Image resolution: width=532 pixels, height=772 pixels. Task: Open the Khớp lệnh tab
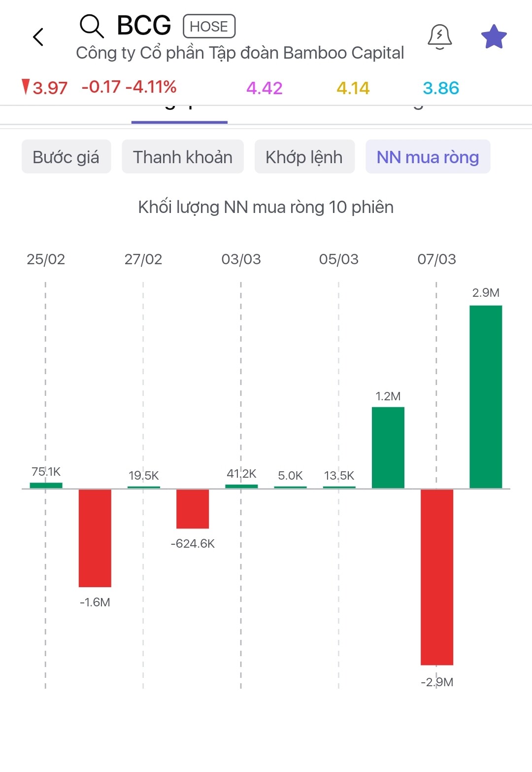click(x=304, y=157)
